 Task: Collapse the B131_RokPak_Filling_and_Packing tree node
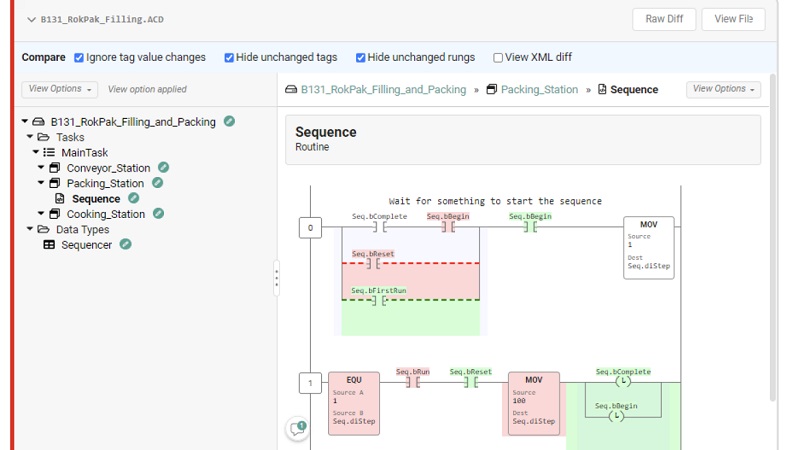point(24,121)
